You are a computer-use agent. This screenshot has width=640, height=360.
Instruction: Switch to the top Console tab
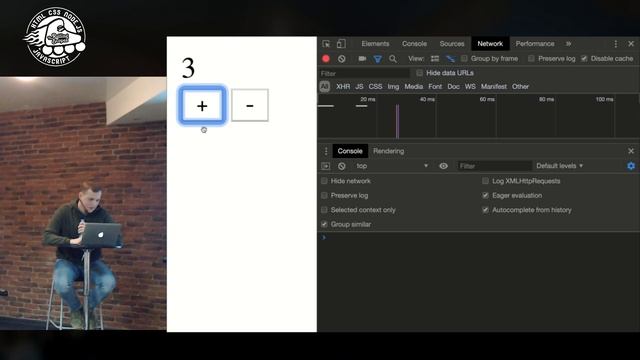pyautogui.click(x=414, y=44)
